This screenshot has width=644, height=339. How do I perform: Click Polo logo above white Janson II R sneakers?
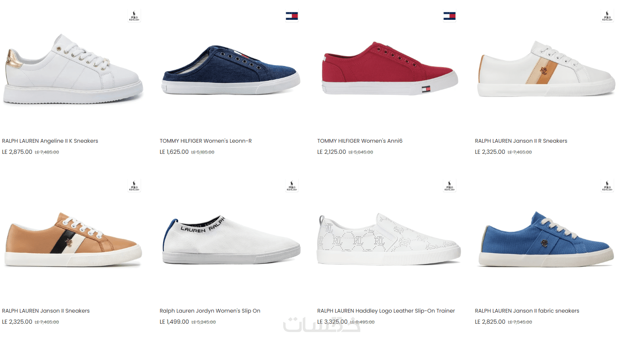[x=607, y=16]
